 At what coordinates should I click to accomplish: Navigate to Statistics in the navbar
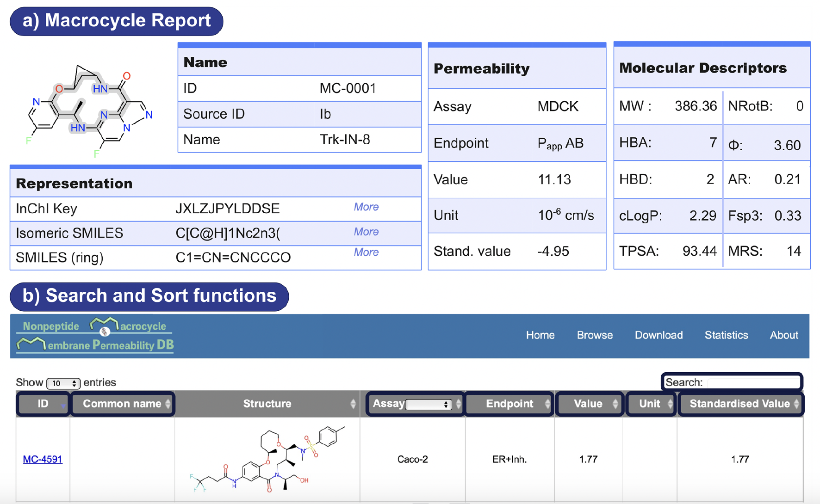point(726,335)
